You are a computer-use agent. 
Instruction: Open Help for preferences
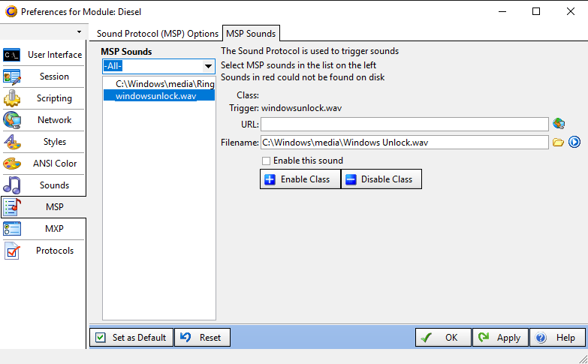557,338
